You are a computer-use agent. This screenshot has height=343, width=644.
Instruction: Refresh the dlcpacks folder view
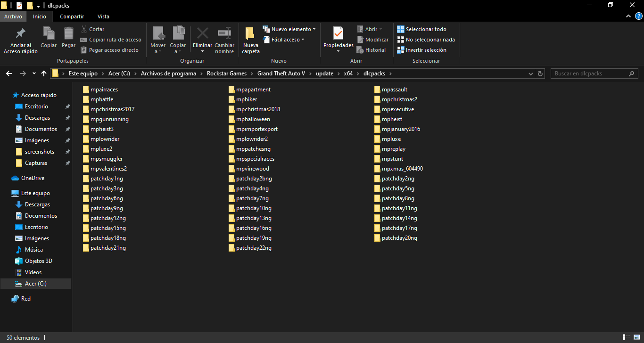click(x=541, y=73)
